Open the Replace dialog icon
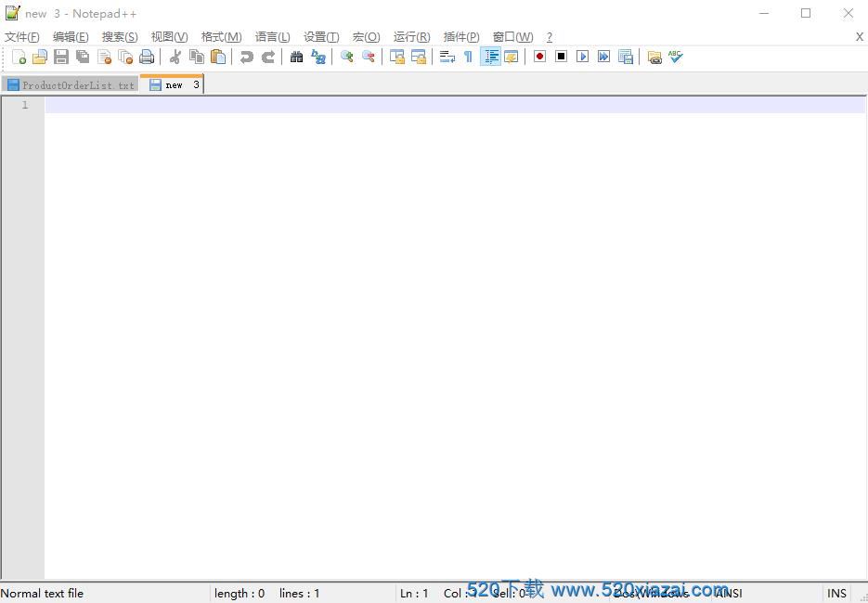 pos(318,57)
